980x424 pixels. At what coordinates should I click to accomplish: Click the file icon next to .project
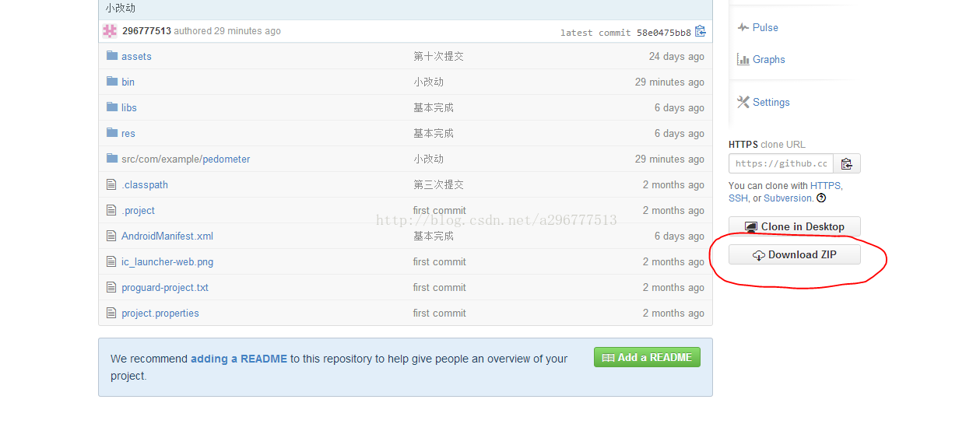click(x=111, y=210)
